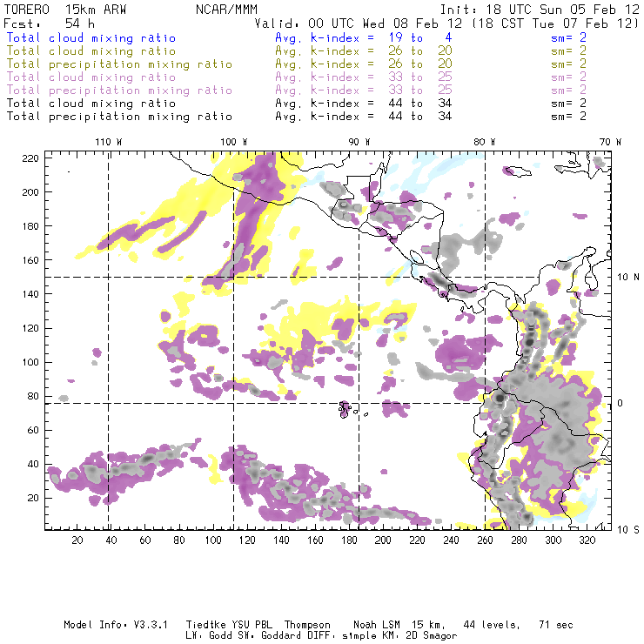Click '20' on the horizontal axis

click(x=77, y=540)
